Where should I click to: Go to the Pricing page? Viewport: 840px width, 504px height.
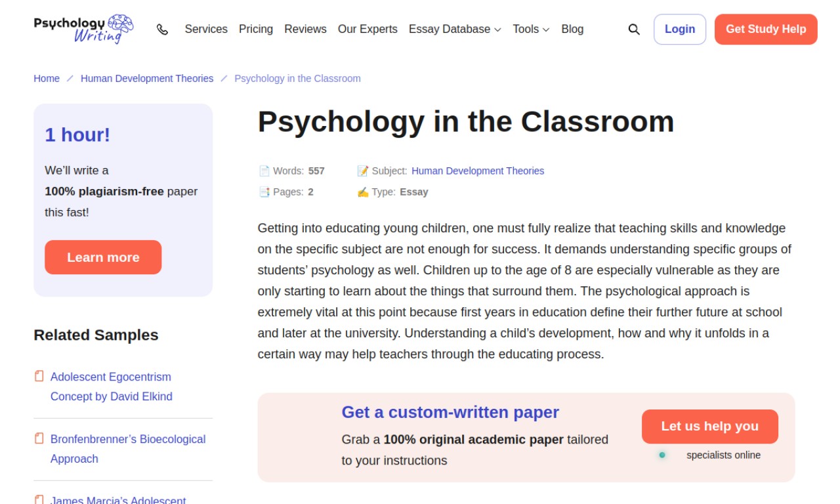pos(256,29)
